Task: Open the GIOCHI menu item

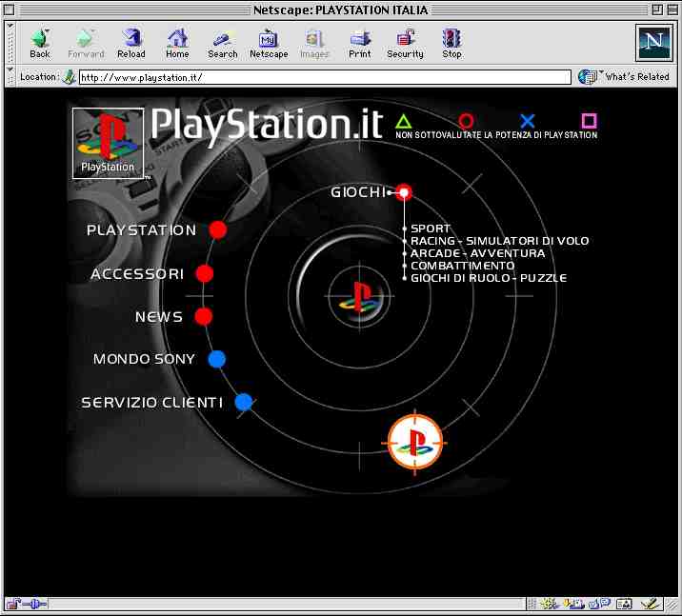Action: 358,192
